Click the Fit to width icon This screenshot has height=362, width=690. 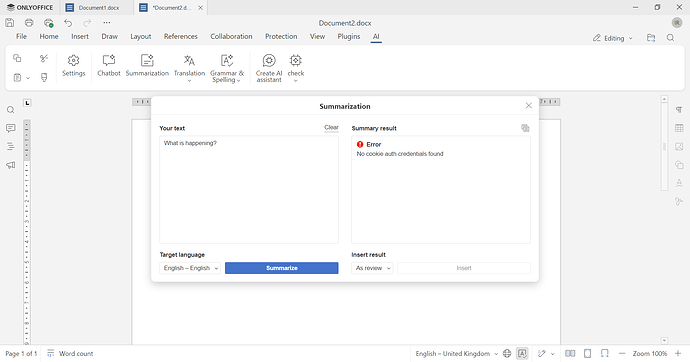coord(605,353)
